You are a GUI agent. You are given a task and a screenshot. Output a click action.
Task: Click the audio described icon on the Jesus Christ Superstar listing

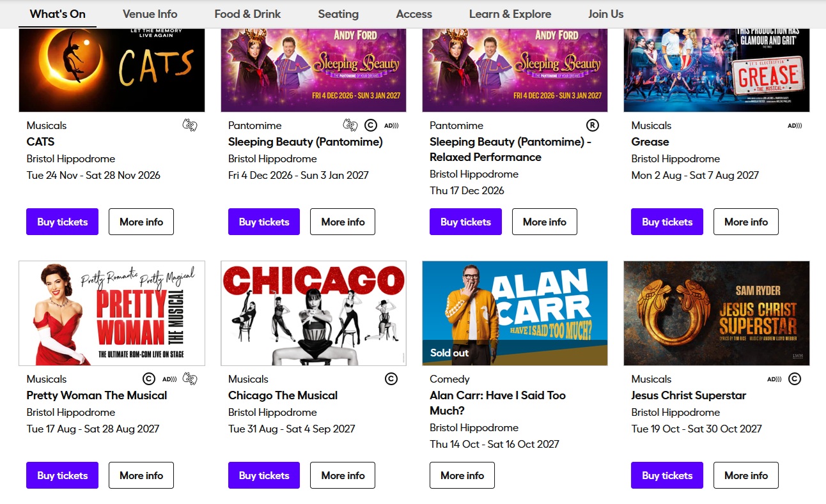point(774,379)
